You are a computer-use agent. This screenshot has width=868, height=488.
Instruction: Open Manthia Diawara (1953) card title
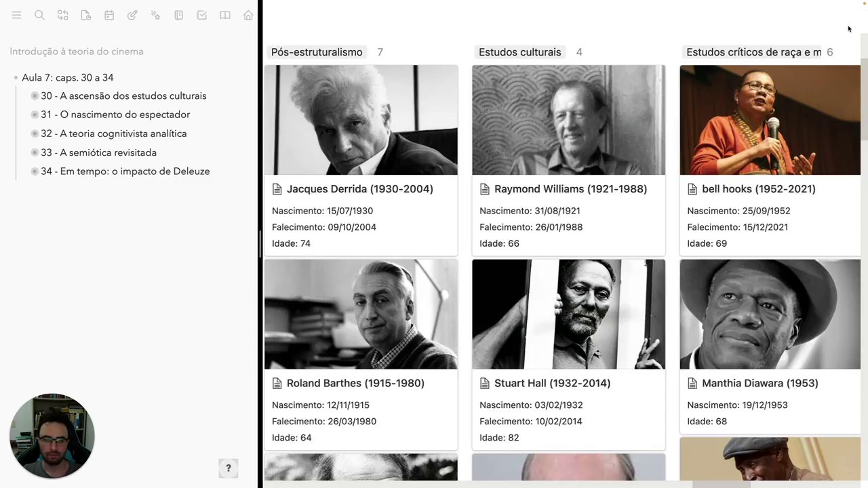pyautogui.click(x=760, y=384)
